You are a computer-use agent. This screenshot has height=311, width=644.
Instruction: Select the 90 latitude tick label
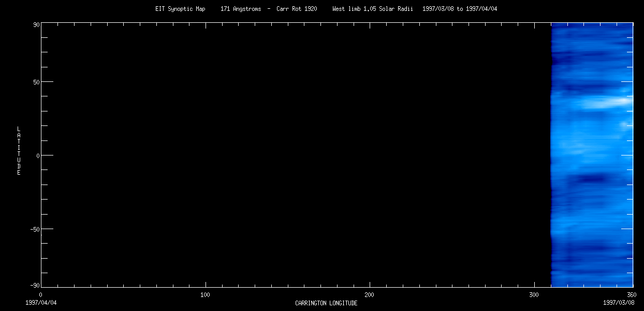click(x=37, y=23)
